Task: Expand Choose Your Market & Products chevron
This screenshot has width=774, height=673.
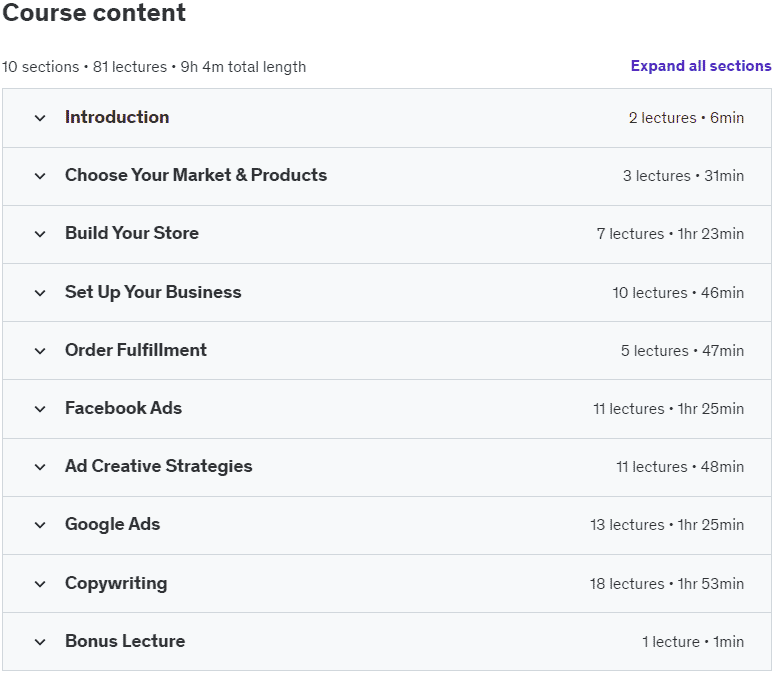Action: point(40,176)
